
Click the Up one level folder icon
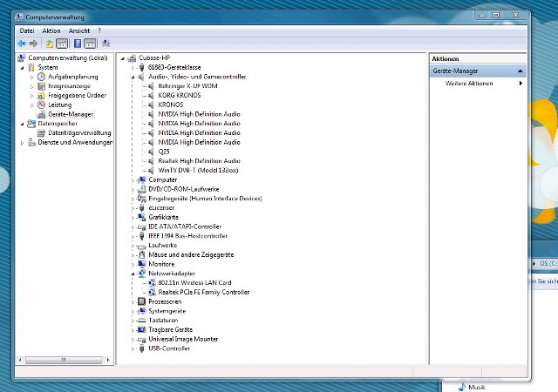[50, 44]
